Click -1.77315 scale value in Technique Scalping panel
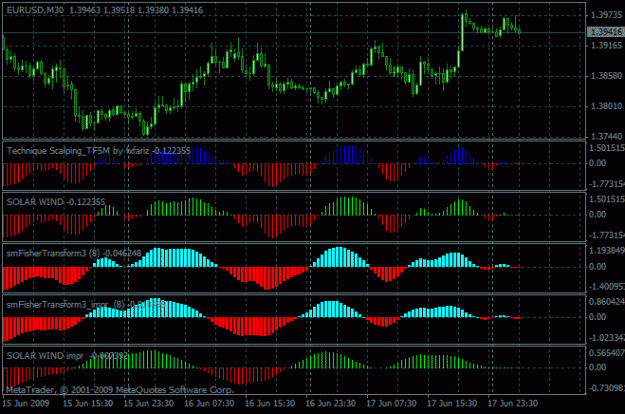Screen dimensions: 625x414 coord(607,184)
